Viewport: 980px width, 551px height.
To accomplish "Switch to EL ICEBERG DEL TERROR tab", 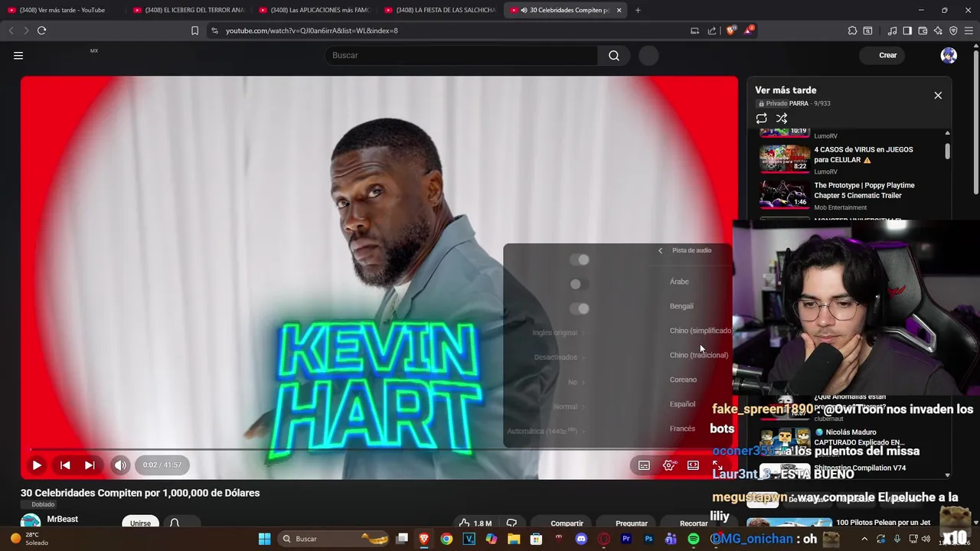I will pos(188,10).
